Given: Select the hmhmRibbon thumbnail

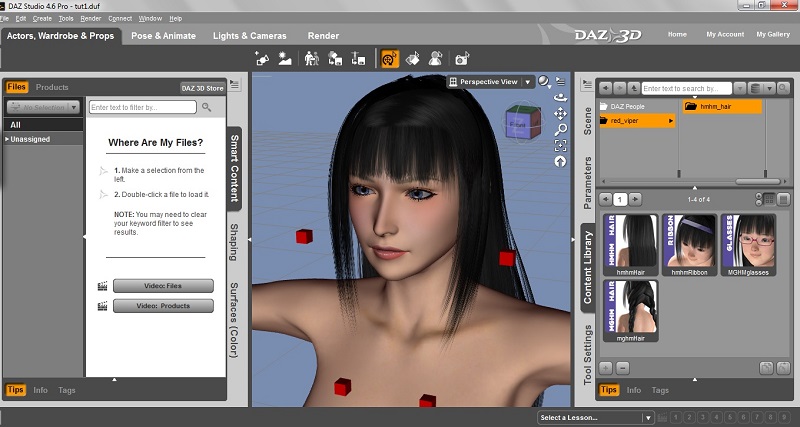Looking at the screenshot, I should point(689,245).
